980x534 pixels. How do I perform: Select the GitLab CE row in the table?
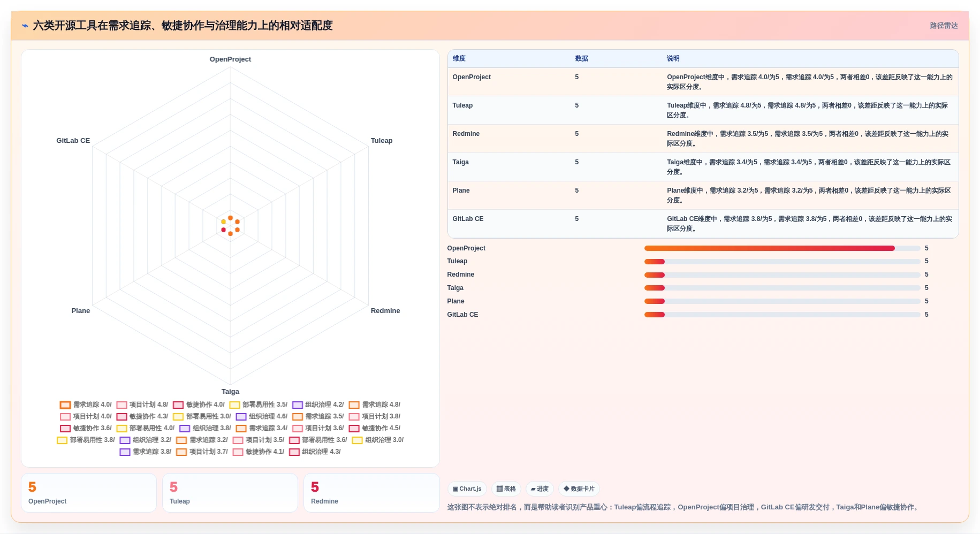click(703, 224)
